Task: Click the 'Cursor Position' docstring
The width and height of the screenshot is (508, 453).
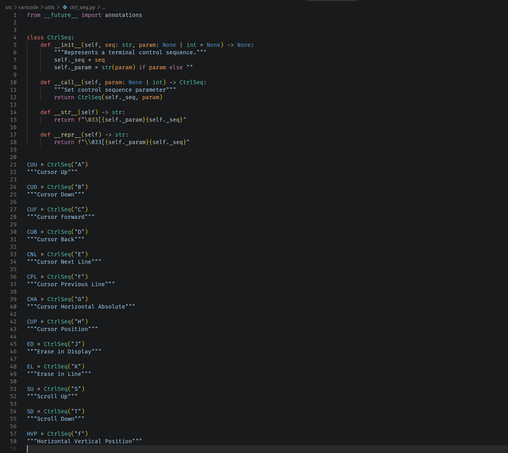Action: point(62,329)
